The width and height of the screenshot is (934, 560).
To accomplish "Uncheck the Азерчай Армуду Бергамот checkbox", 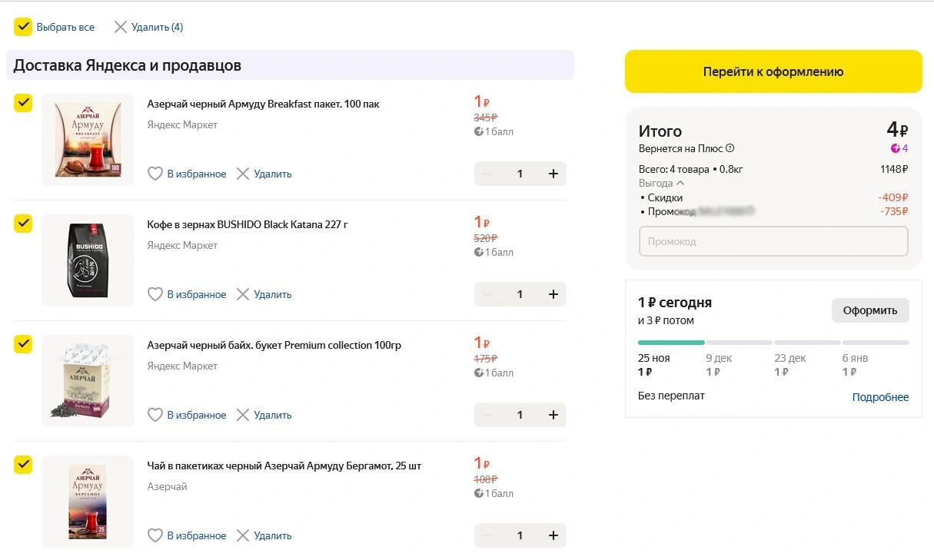I will point(23,465).
